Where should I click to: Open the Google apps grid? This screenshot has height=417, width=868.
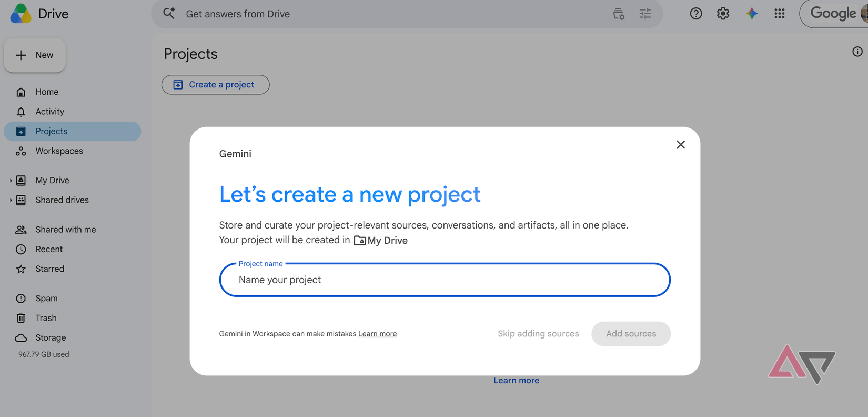pos(780,14)
